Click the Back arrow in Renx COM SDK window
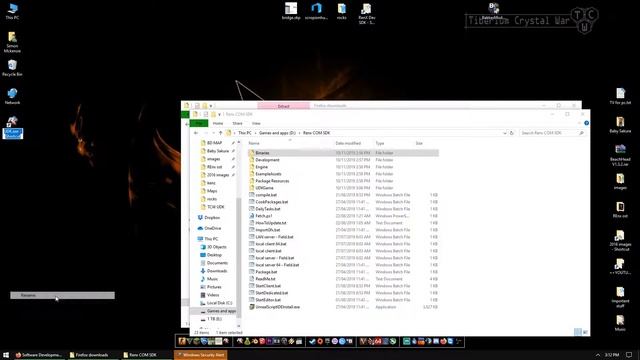The width and height of the screenshot is (640, 360). pyautogui.click(x=196, y=133)
